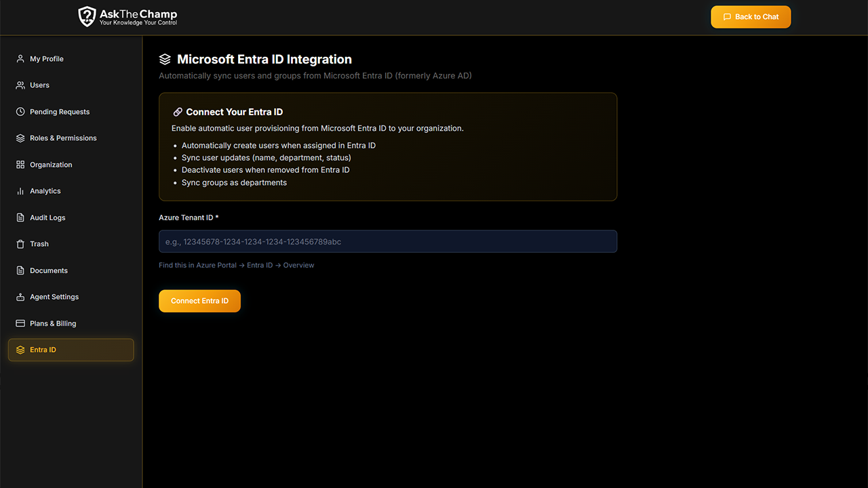Focus the Azure Tenant ID input field

click(388, 241)
